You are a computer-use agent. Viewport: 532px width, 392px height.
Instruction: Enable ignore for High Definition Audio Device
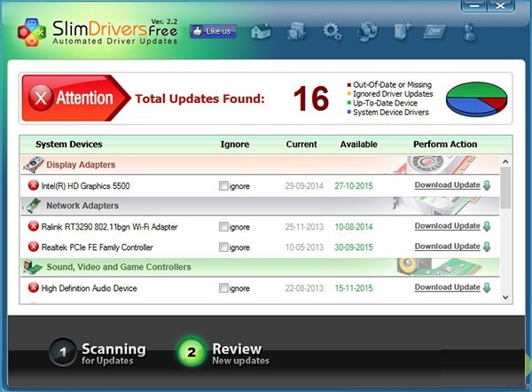[223, 288]
